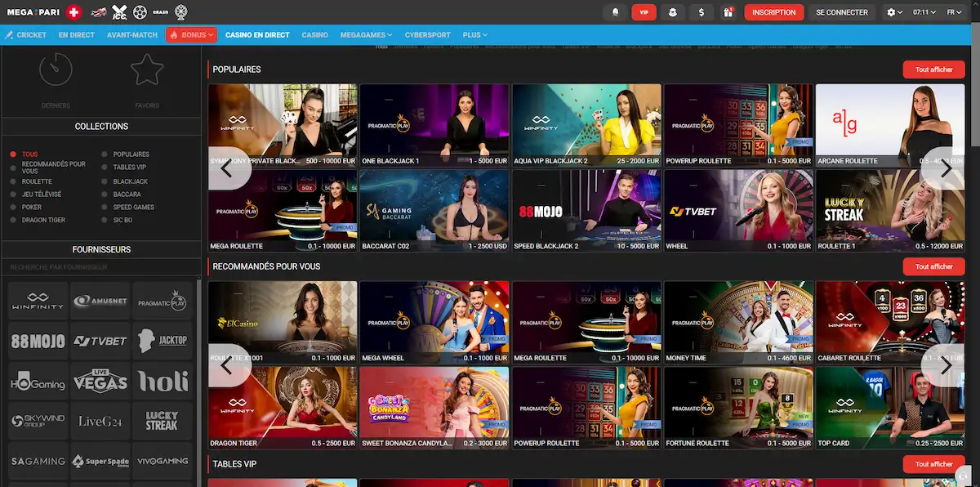Filter by Vivo Gaming provider logo
The image size is (980, 487).
(163, 461)
